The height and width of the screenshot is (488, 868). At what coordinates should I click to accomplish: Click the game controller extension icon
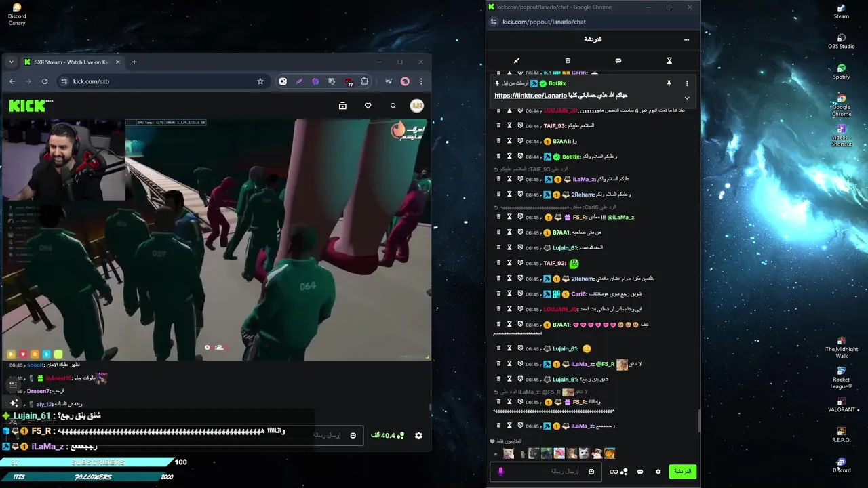click(283, 81)
